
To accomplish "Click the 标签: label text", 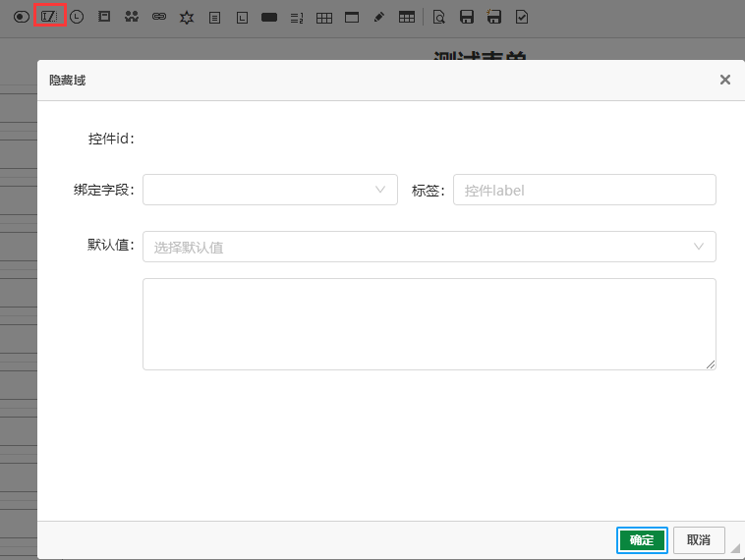I will (x=429, y=191).
